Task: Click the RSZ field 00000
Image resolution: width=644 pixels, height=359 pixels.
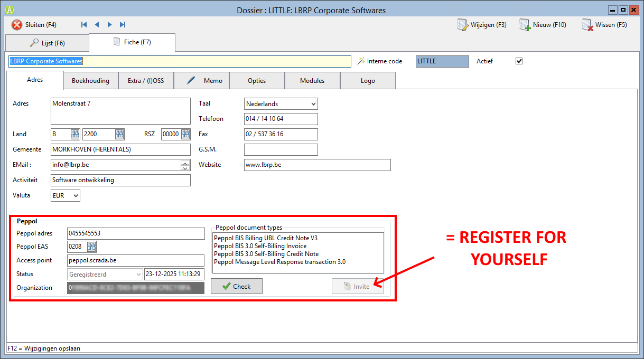Action: click(x=171, y=134)
